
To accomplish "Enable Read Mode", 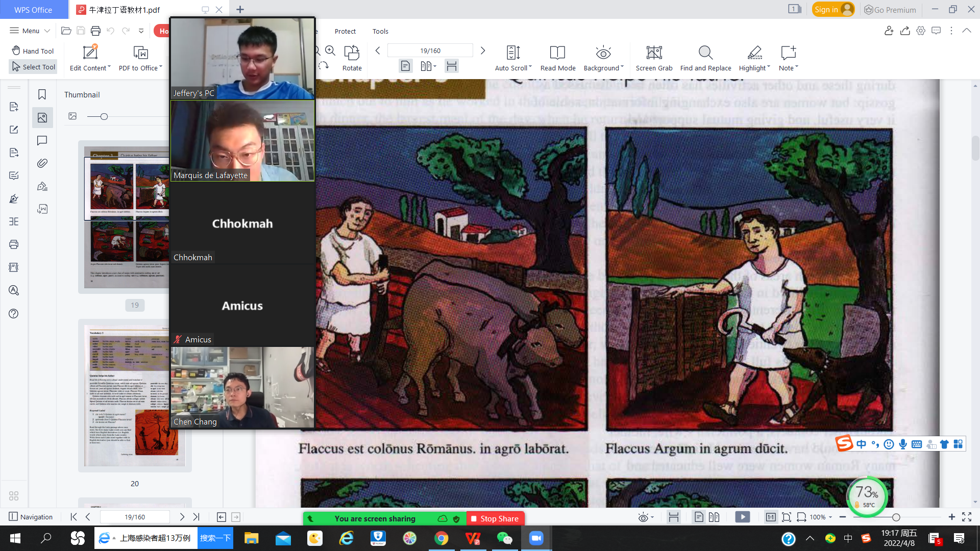I will (557, 58).
